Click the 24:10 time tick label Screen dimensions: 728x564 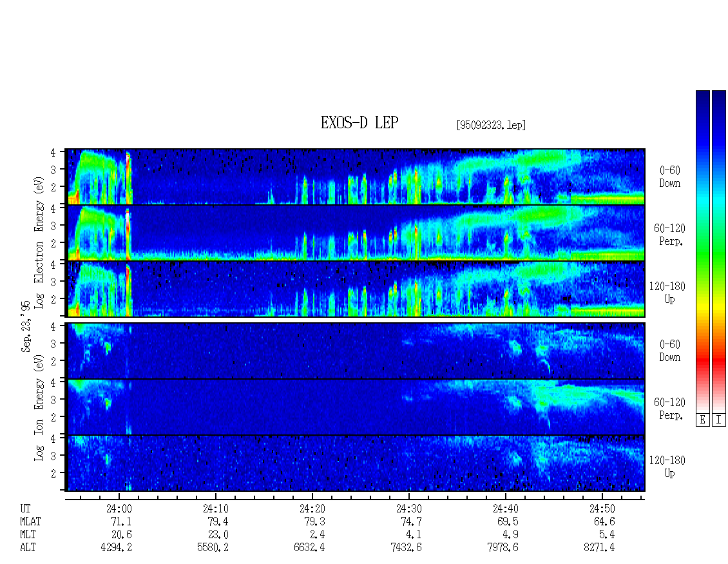coord(216,509)
